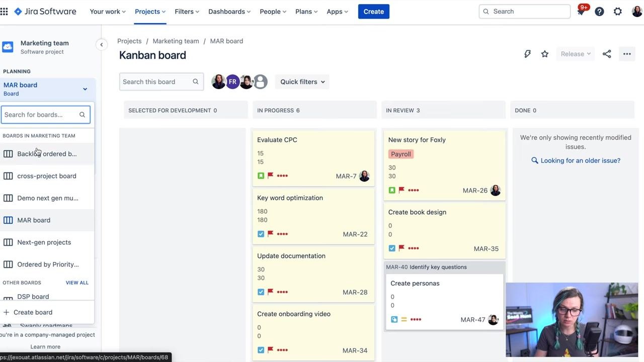Select the cross-project board
Image resolution: width=644 pixels, height=362 pixels.
point(47,176)
